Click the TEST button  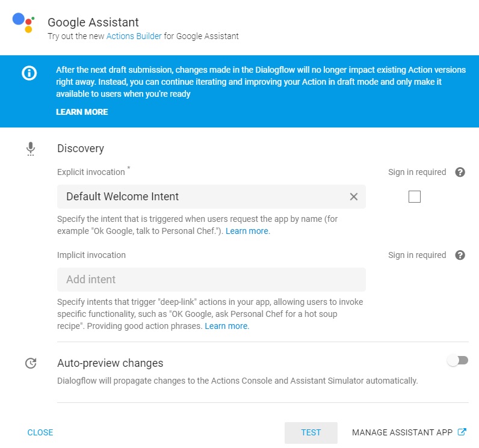click(311, 432)
